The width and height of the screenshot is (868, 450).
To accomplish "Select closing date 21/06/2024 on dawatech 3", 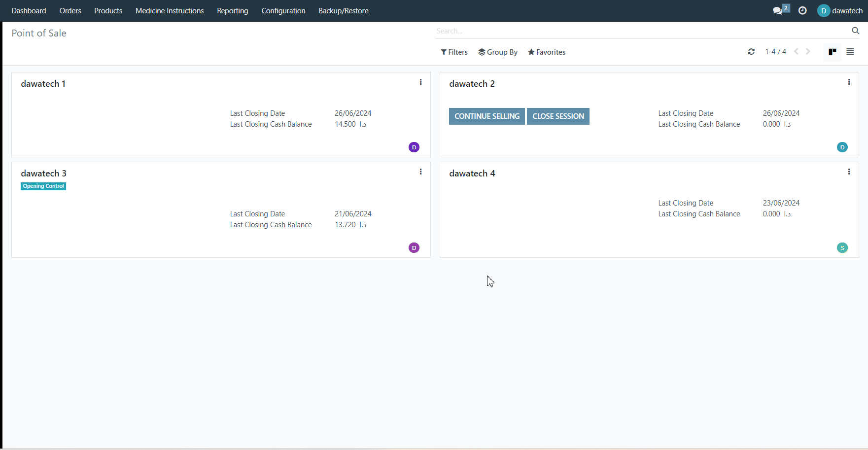I will (353, 214).
